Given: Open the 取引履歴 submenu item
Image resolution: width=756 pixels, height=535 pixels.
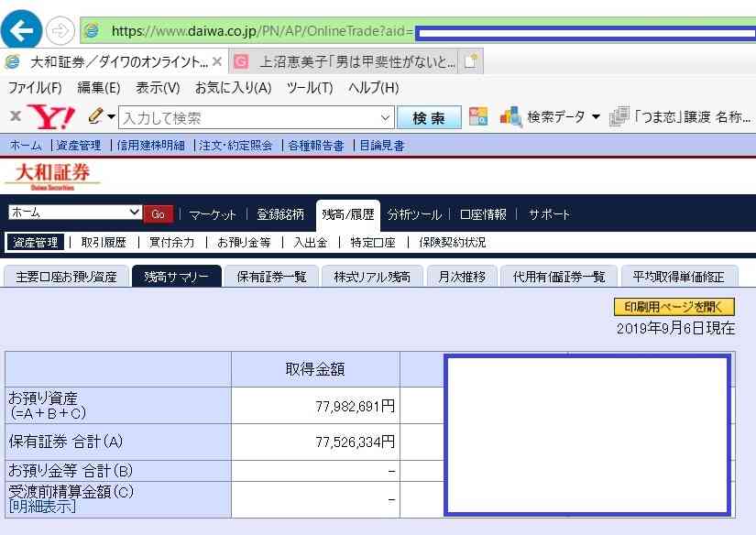Looking at the screenshot, I should (104, 243).
